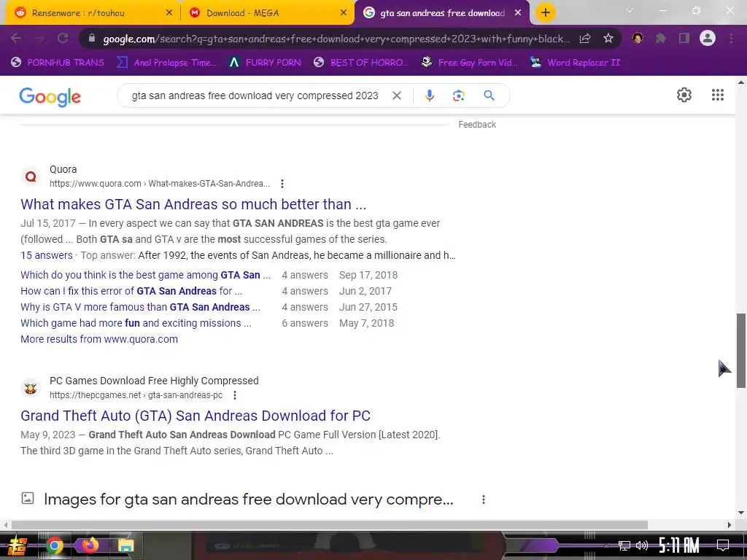Click the 'Images for gta san andreas' heading
747x560 pixels.
point(248,499)
